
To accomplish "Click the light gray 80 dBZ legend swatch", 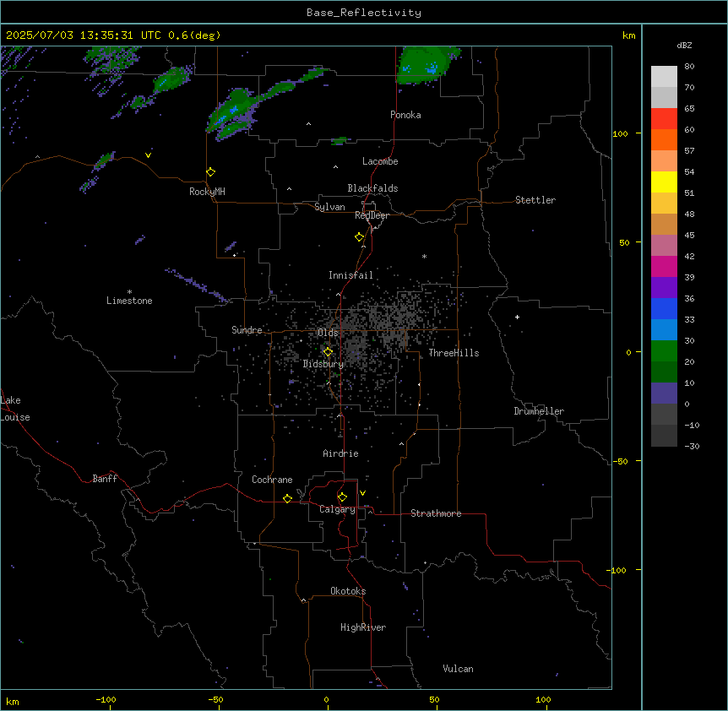I will [664, 77].
